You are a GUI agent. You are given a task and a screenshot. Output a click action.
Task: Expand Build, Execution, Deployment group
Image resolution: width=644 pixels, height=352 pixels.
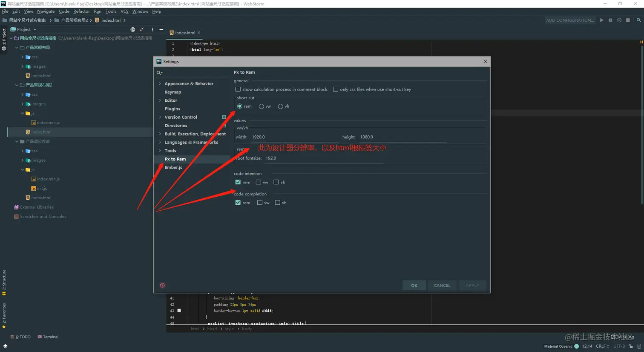(x=160, y=134)
